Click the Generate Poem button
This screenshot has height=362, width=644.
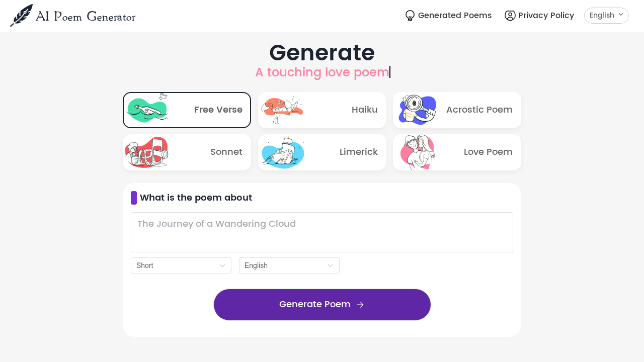[322, 304]
